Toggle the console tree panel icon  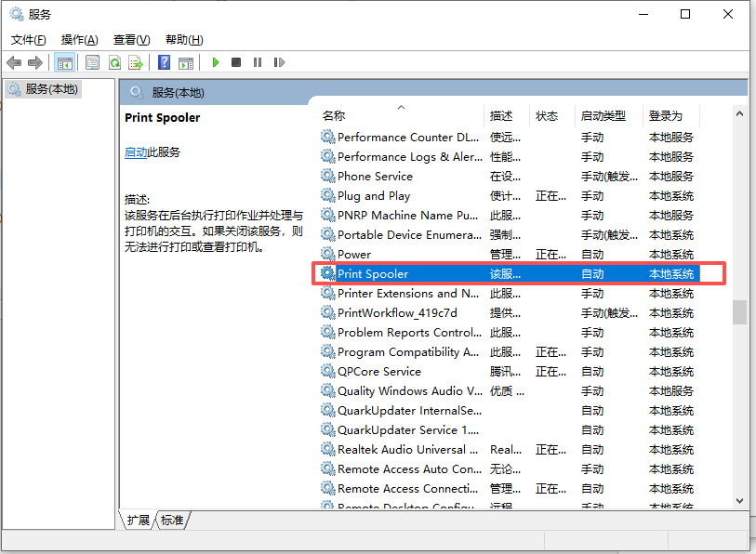63,62
